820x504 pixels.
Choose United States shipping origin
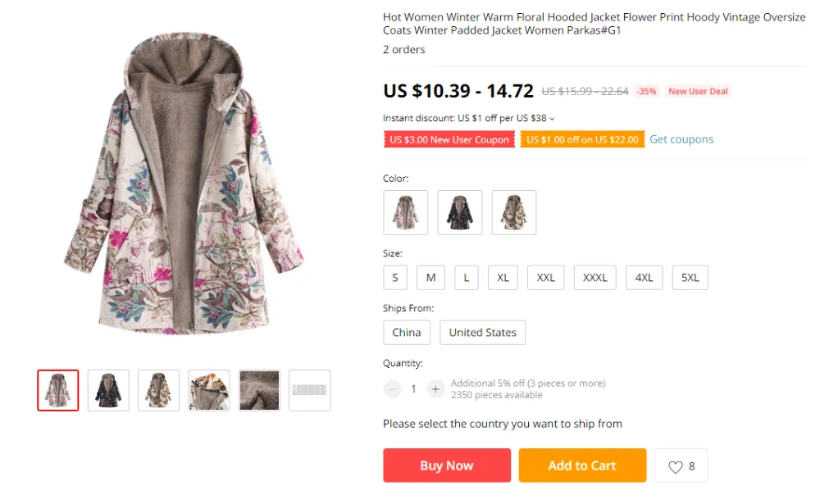(x=483, y=333)
